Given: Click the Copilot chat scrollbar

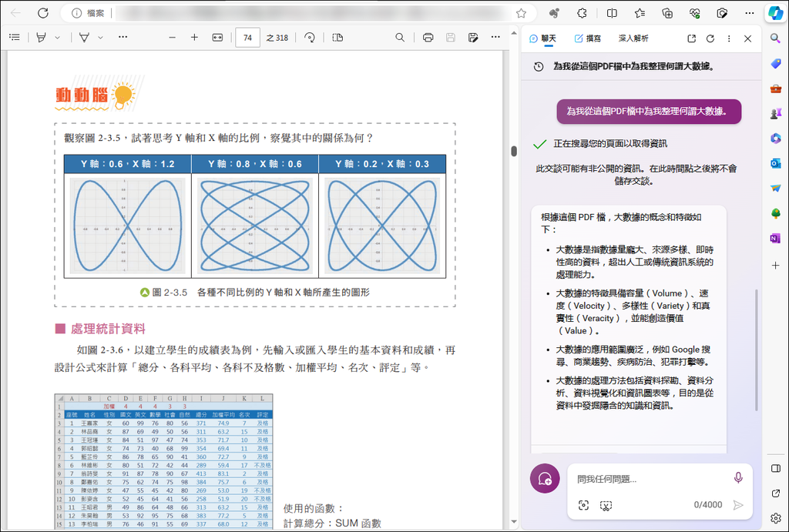Looking at the screenshot, I should click(756, 350).
